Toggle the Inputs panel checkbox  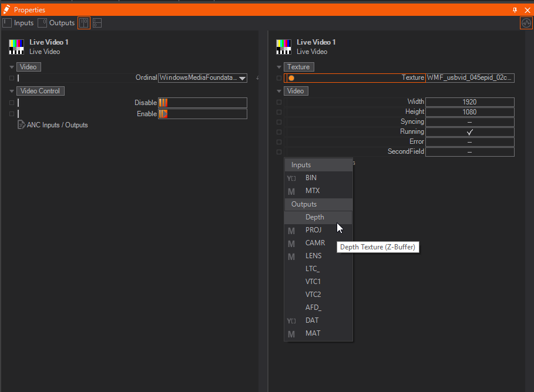[7, 23]
